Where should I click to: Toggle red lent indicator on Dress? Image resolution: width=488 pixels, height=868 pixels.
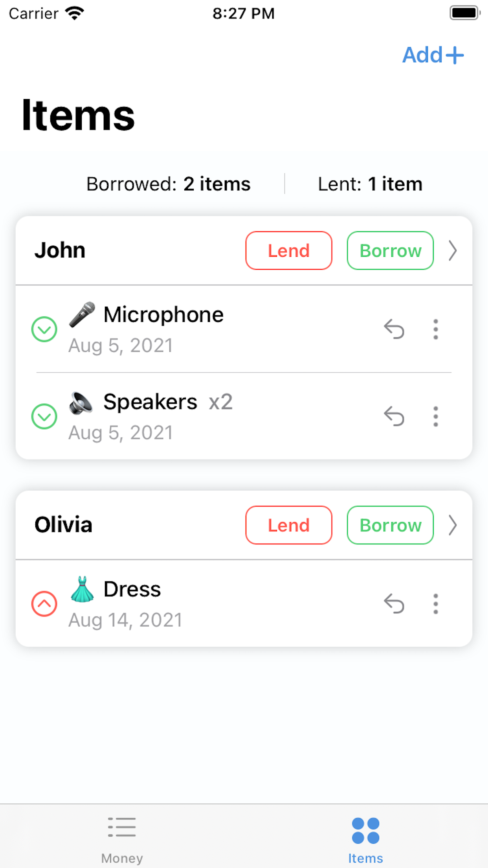click(x=44, y=603)
